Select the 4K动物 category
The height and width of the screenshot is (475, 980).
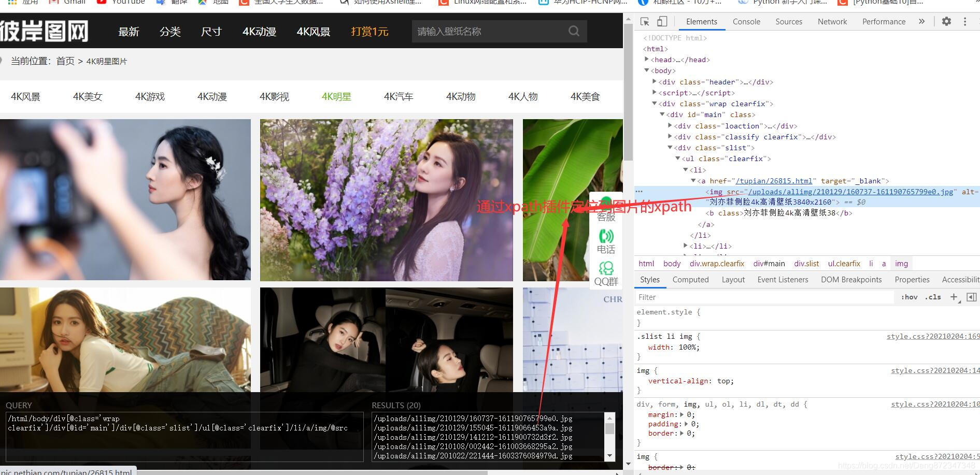[461, 97]
